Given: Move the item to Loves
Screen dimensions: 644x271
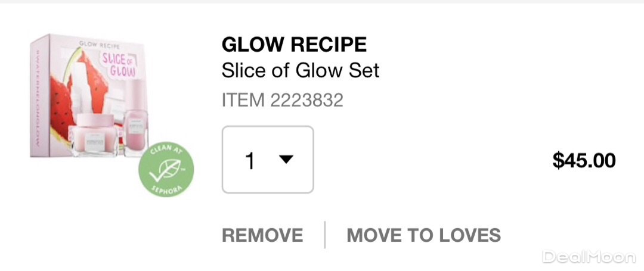Looking at the screenshot, I should point(423,235).
